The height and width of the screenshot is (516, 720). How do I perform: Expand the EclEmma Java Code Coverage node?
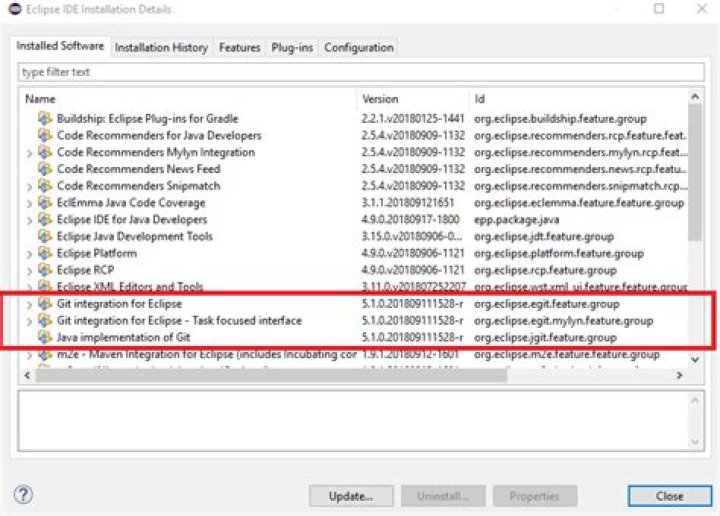click(x=29, y=204)
